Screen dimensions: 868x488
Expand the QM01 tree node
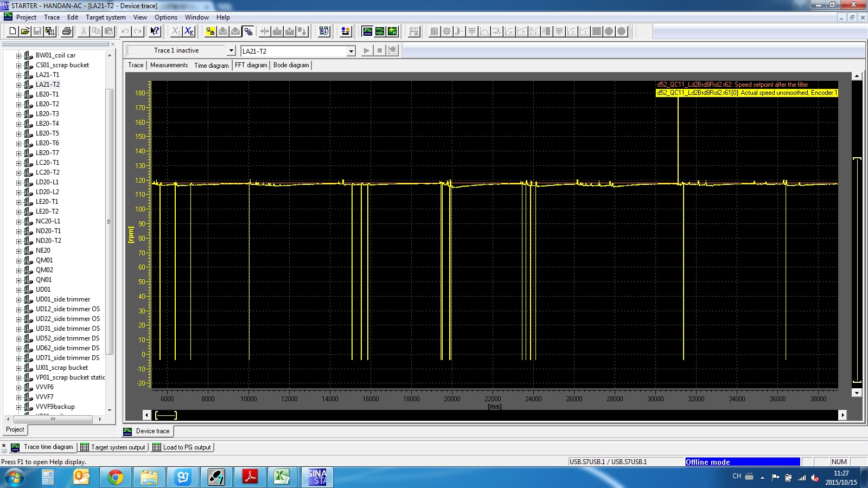18,261
